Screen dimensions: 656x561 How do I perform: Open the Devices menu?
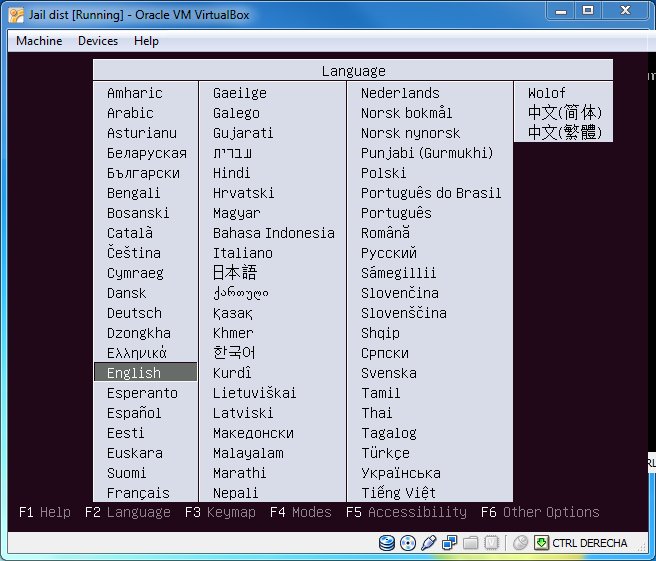click(98, 41)
